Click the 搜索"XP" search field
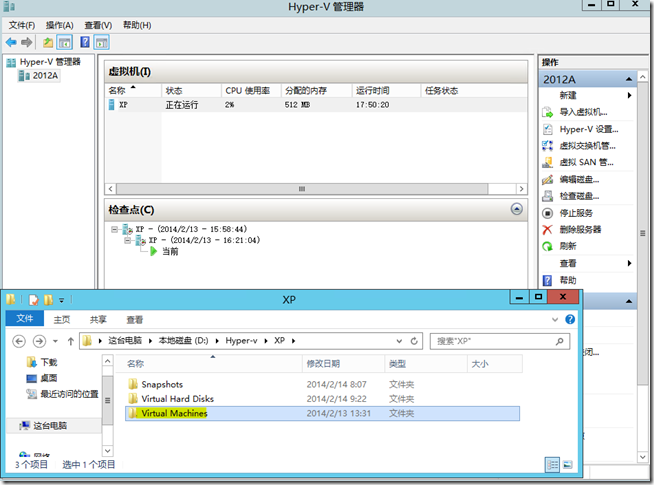This screenshot has height=485, width=654. [500, 341]
